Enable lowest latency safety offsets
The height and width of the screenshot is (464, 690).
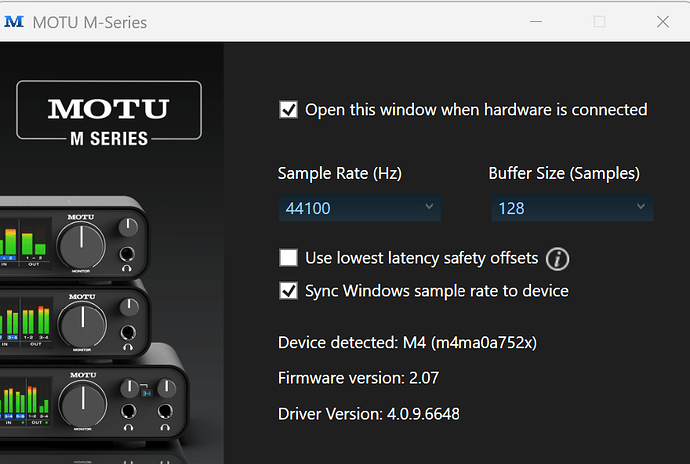tap(288, 258)
